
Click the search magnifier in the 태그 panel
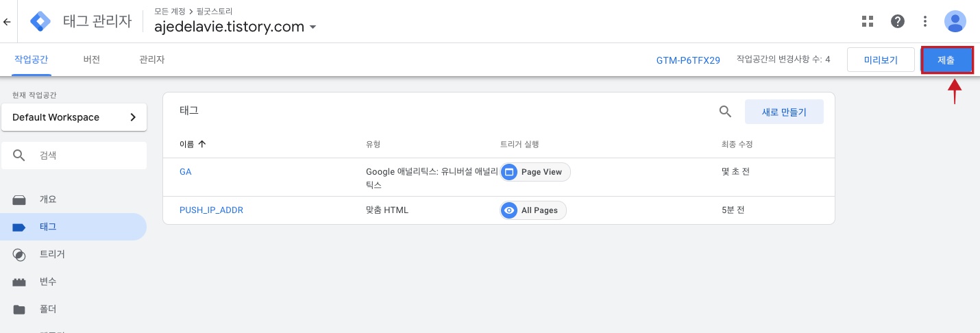pyautogui.click(x=725, y=112)
